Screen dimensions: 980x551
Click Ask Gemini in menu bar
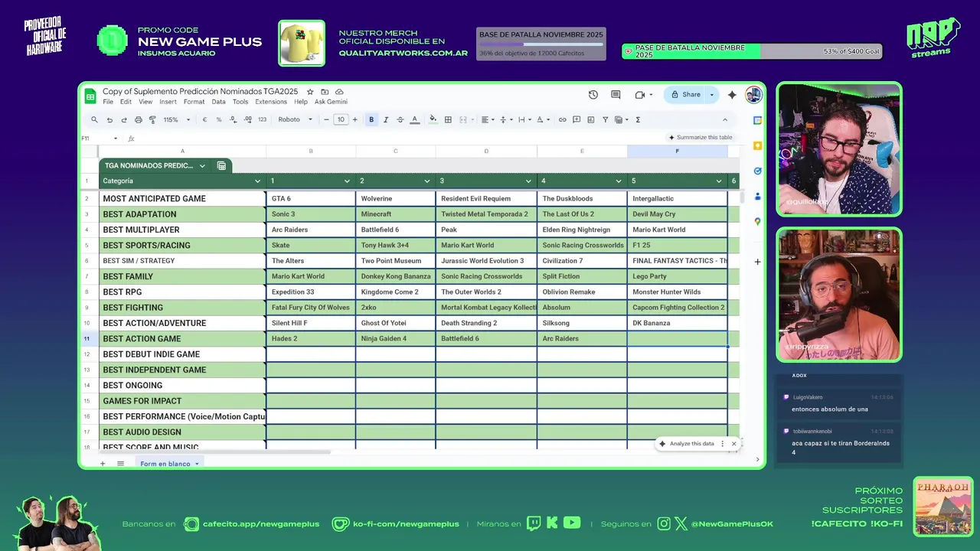(x=331, y=102)
